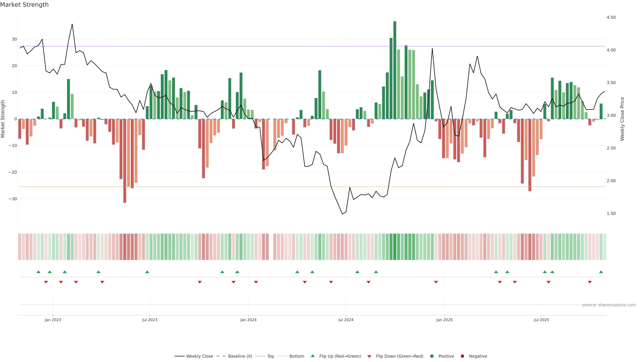Click the first green flip-up triangle marker

38,272
